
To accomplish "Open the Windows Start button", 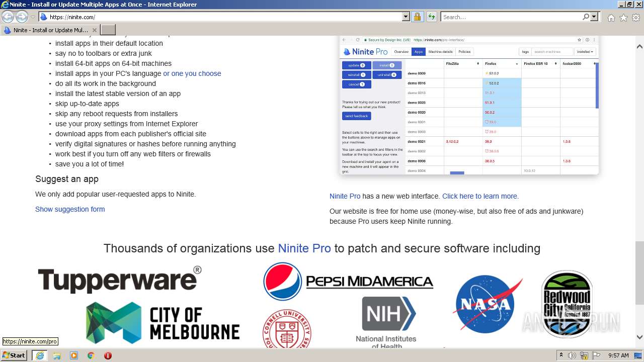I will pos(14,355).
